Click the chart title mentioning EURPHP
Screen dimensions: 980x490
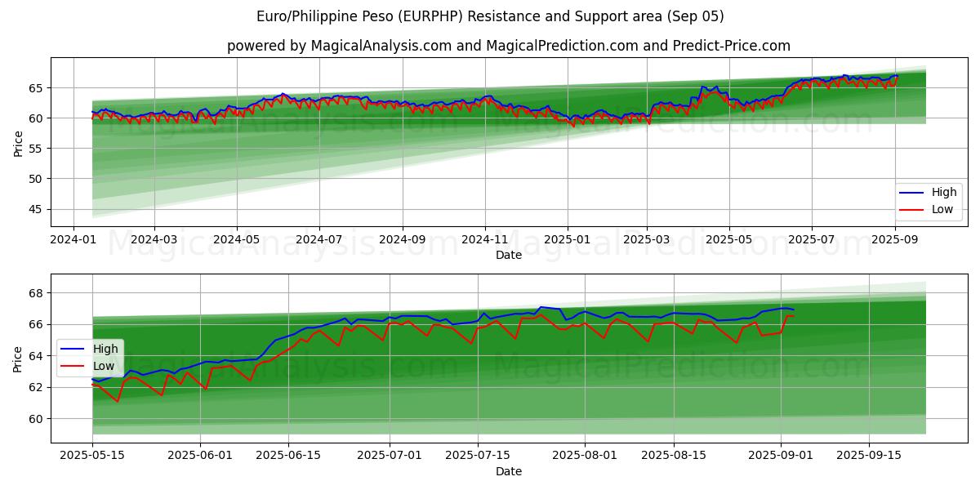(x=490, y=16)
